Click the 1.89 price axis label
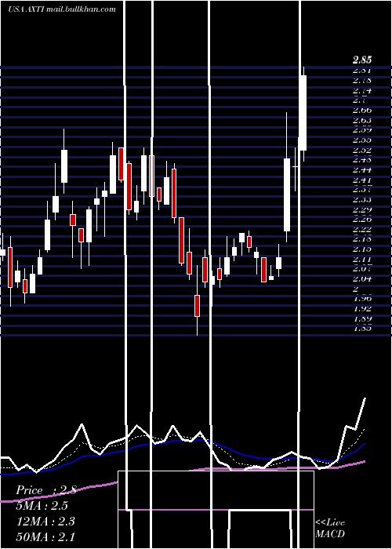 coord(362,319)
